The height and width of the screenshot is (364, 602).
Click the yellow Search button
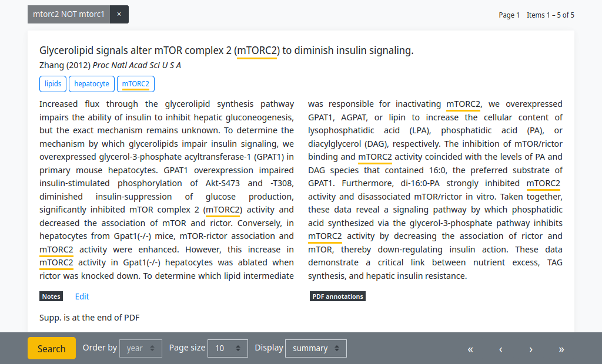pyautogui.click(x=52, y=348)
